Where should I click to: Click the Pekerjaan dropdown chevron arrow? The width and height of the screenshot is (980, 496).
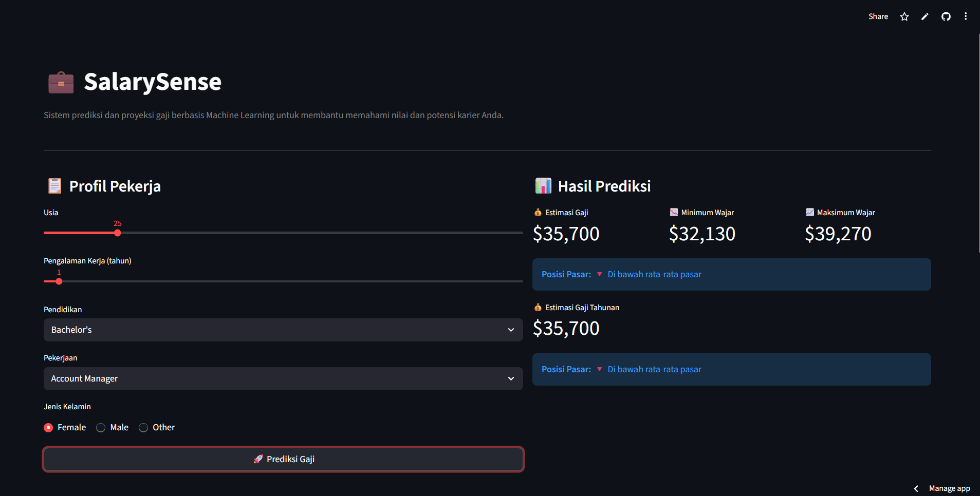point(511,378)
